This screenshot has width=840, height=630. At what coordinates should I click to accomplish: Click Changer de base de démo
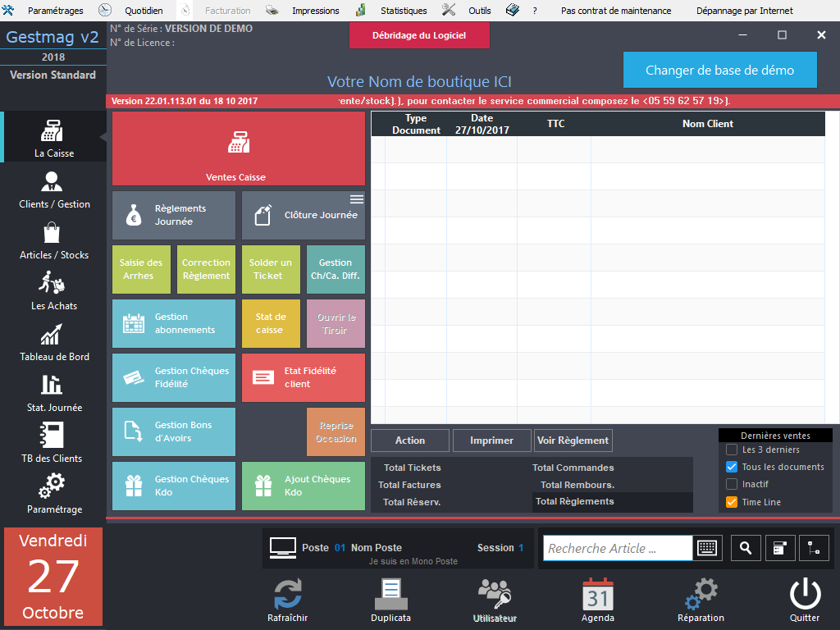click(720, 71)
